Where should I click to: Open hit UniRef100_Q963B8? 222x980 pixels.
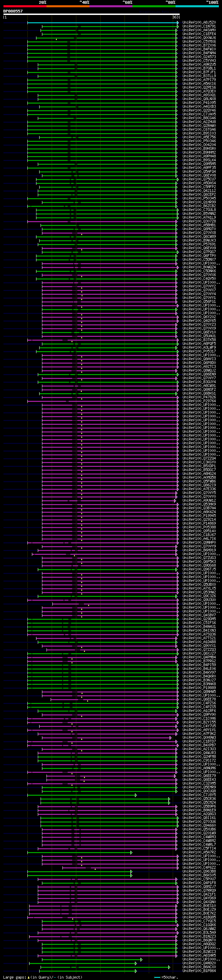[199, 871]
